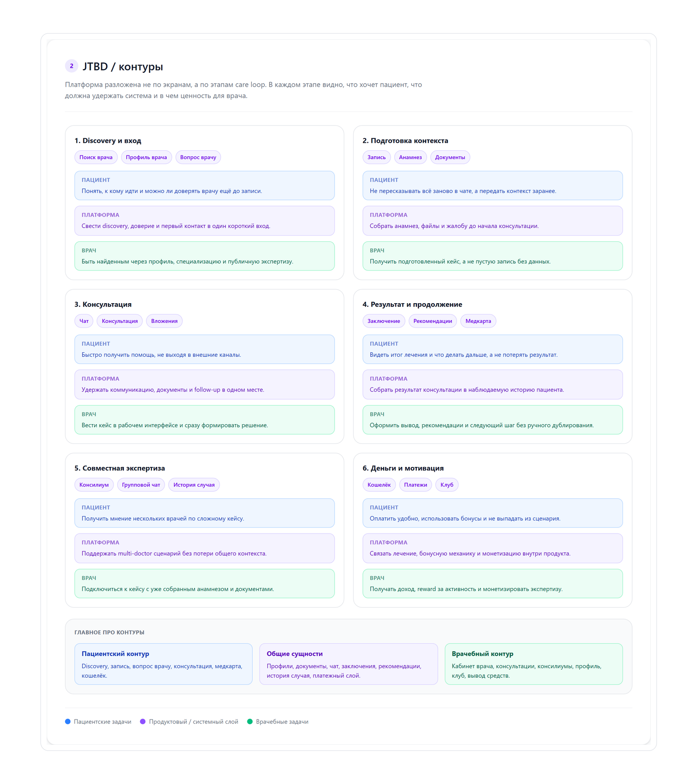The image size is (697, 784).
Task: Click the Документы tag
Action: [450, 157]
